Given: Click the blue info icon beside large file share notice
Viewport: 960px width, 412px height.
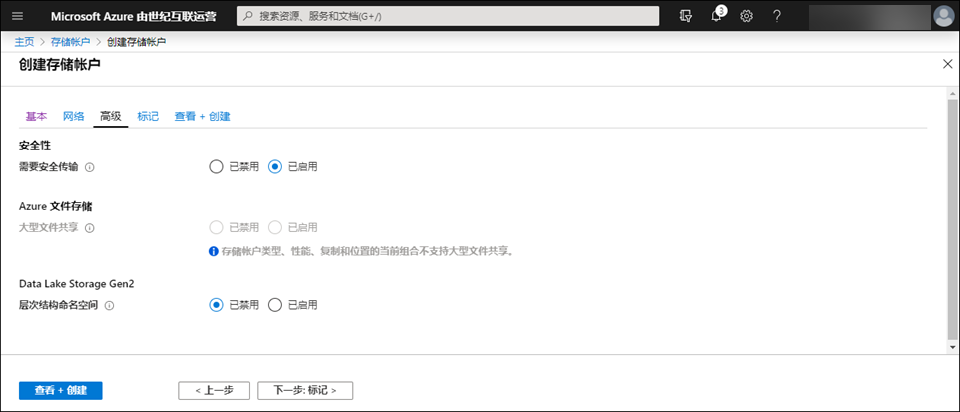Looking at the screenshot, I should point(214,251).
